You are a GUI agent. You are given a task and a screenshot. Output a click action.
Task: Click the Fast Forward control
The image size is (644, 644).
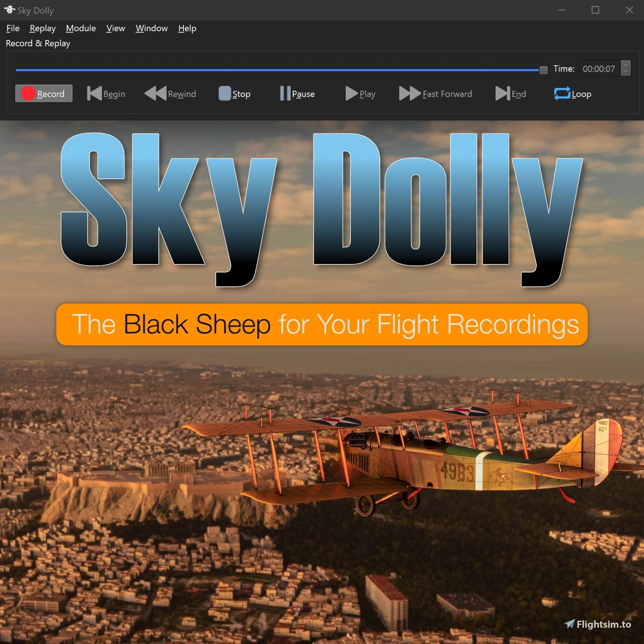[x=436, y=94]
